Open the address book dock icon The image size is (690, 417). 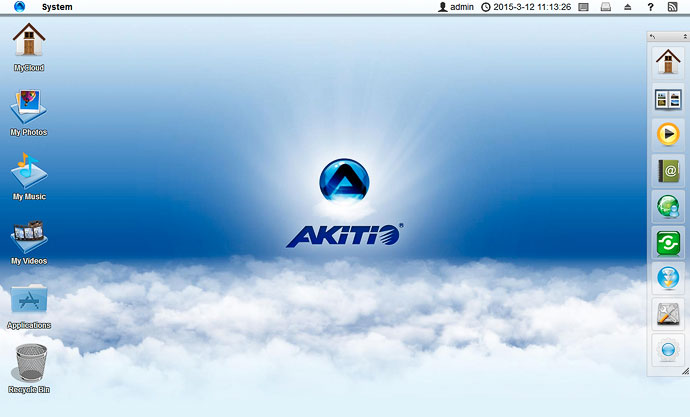(x=667, y=170)
